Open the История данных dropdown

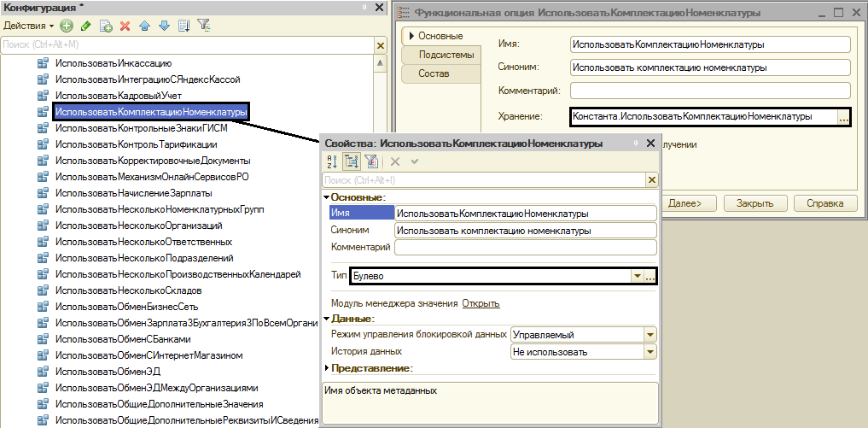coord(650,351)
